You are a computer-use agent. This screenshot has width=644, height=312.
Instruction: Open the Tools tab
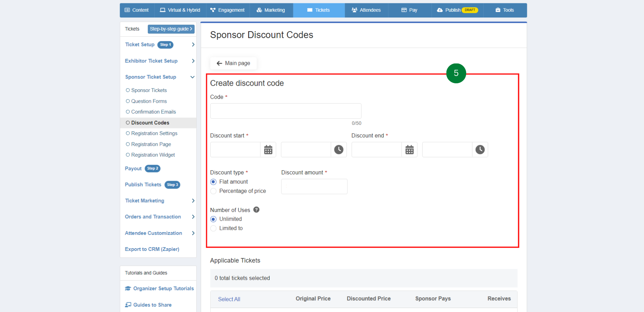click(x=505, y=10)
